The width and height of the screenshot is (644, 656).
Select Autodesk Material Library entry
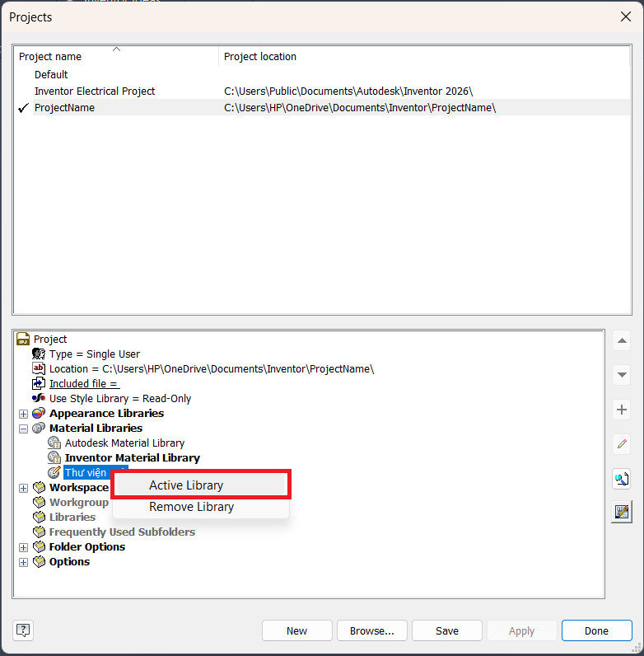[124, 443]
